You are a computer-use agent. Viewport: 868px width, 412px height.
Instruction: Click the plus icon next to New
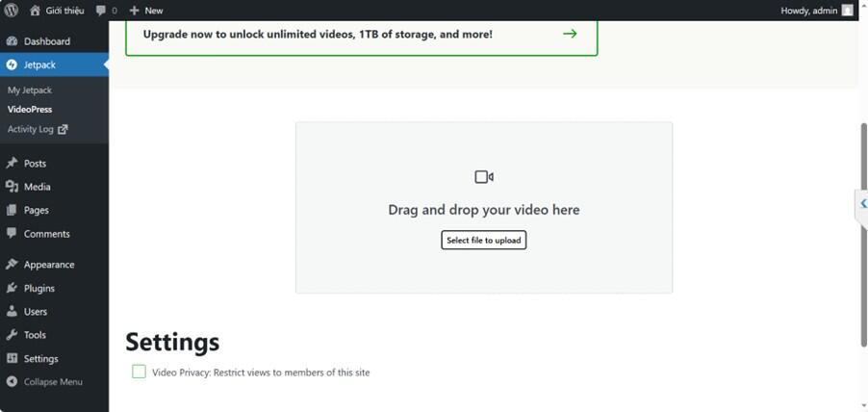(134, 11)
